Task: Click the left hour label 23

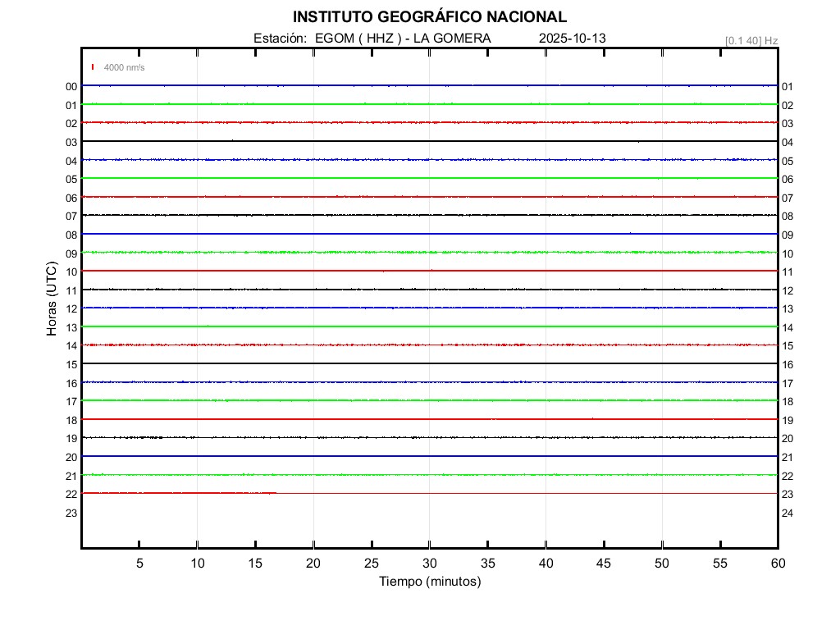Action: [x=71, y=513]
